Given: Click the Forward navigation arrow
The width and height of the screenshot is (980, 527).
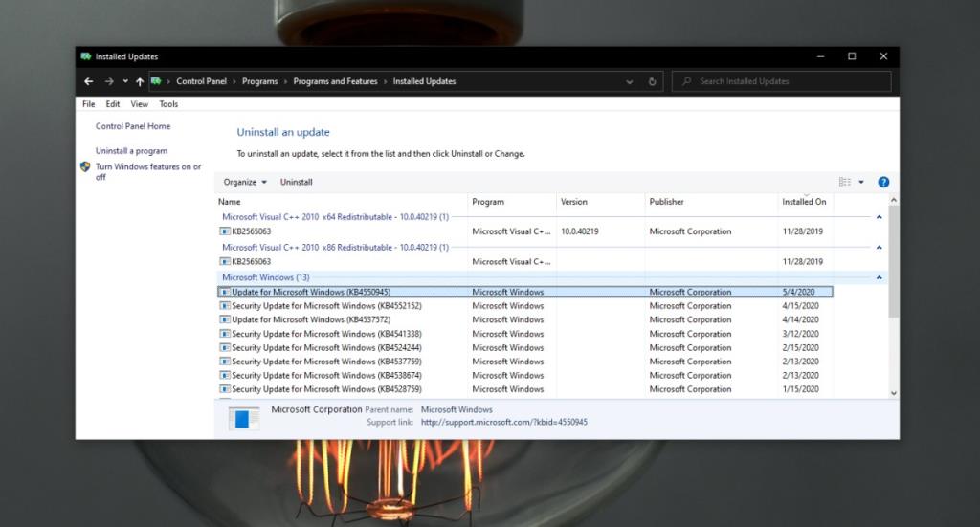Looking at the screenshot, I should pos(109,82).
